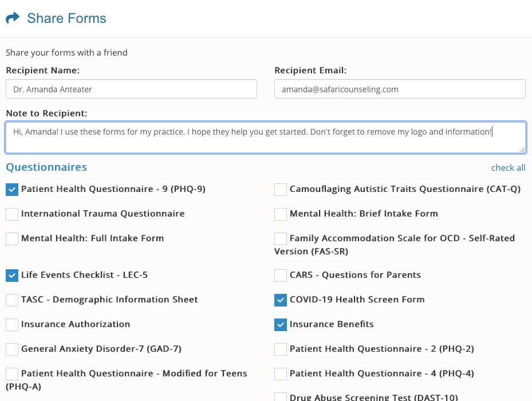Uncheck Life Events Checklist - LEC-5

(x=12, y=276)
